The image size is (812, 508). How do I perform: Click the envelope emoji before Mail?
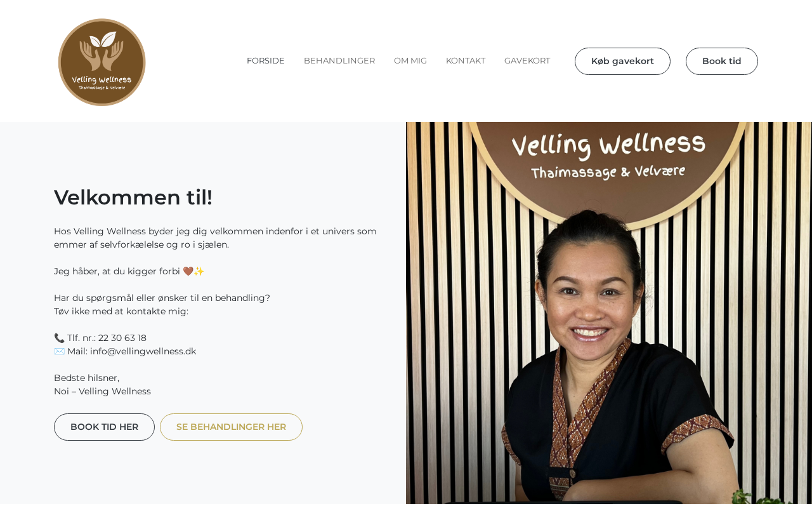tap(59, 351)
